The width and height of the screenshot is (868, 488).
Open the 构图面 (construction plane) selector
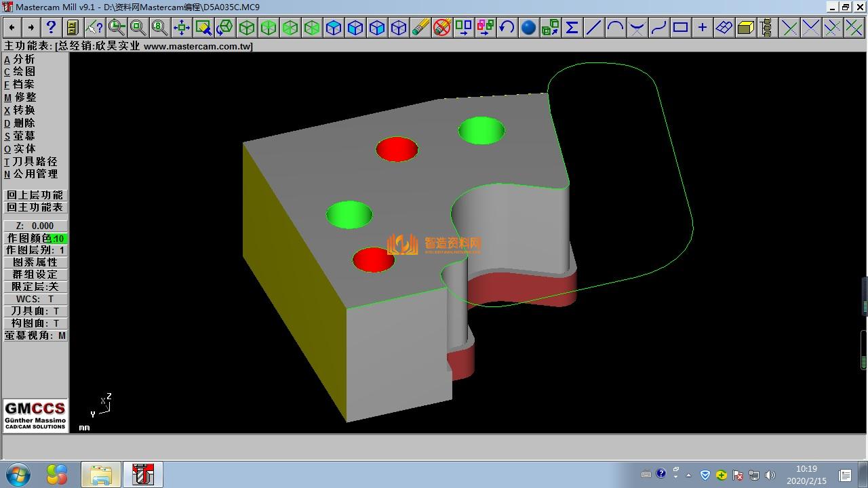[x=35, y=323]
